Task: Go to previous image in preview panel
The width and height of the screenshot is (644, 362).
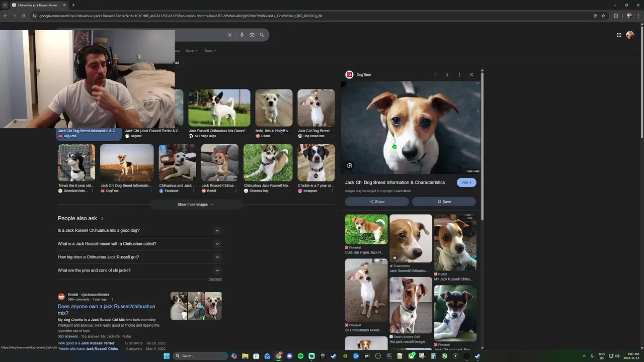Action: 435,74
